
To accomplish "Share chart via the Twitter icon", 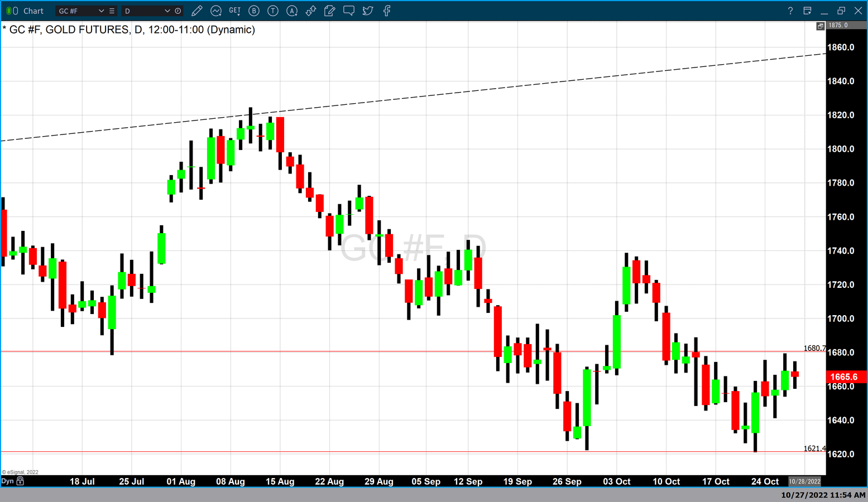I will (368, 11).
